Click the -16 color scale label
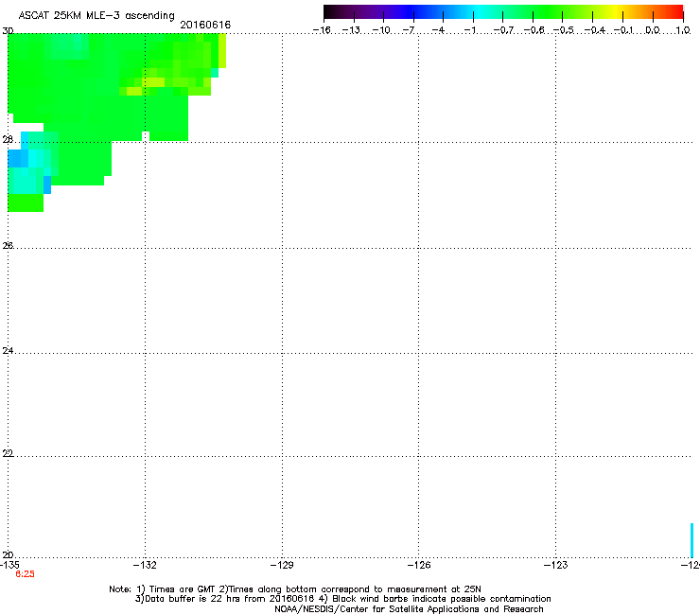The height and width of the screenshot is (615, 700). click(x=322, y=30)
